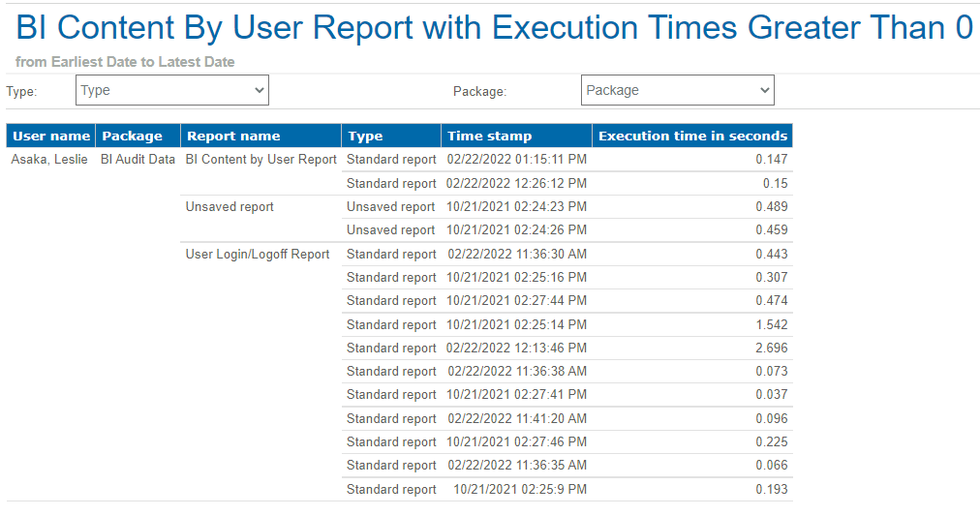Select the 2.696 execution time value
This screenshot has height=516, width=980.
tap(772, 349)
